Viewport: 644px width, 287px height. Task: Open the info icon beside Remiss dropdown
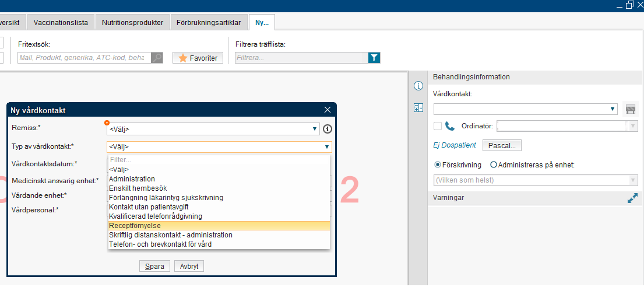tap(327, 129)
